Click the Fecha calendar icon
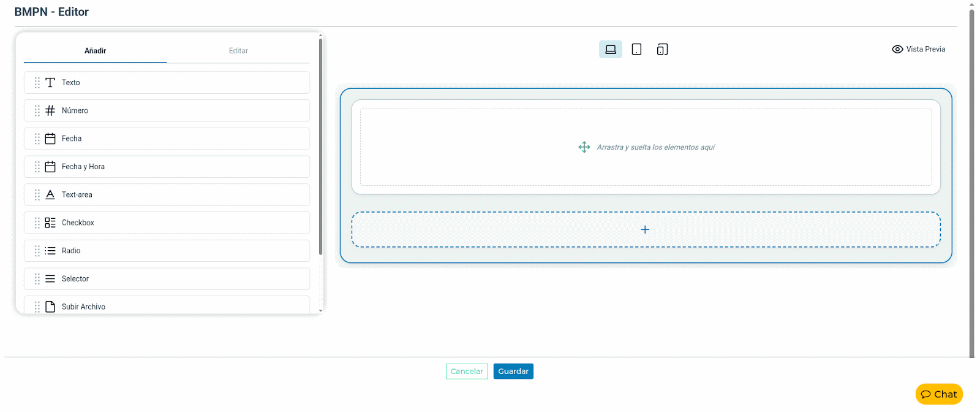Image resolution: width=980 pixels, height=412 pixels. (50, 139)
